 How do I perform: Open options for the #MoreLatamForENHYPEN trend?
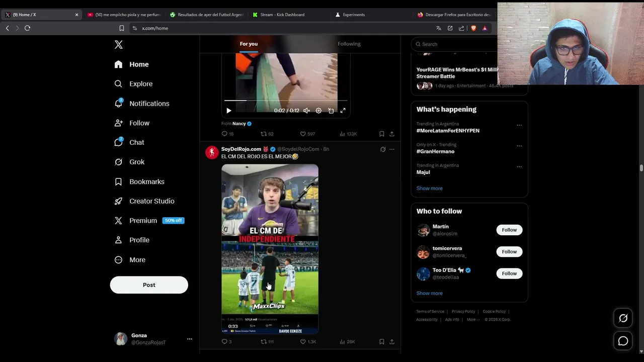(519, 125)
